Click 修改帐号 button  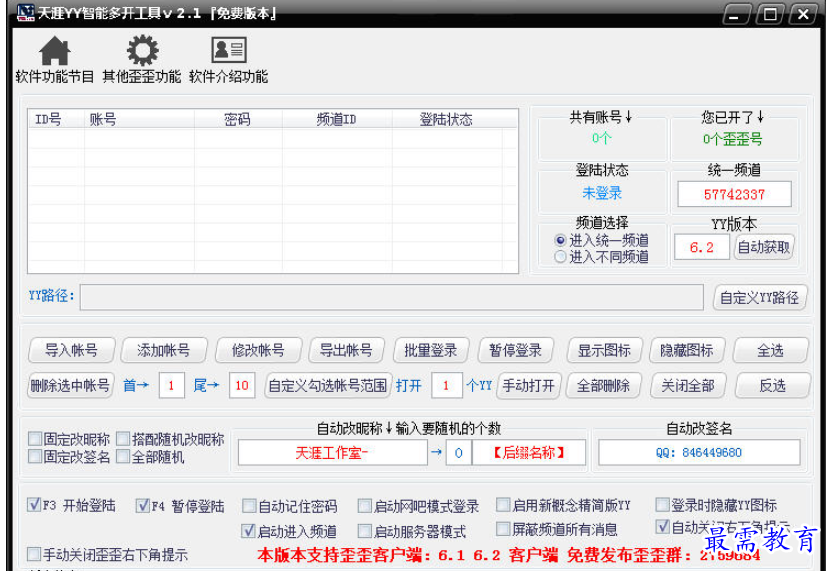click(x=258, y=350)
